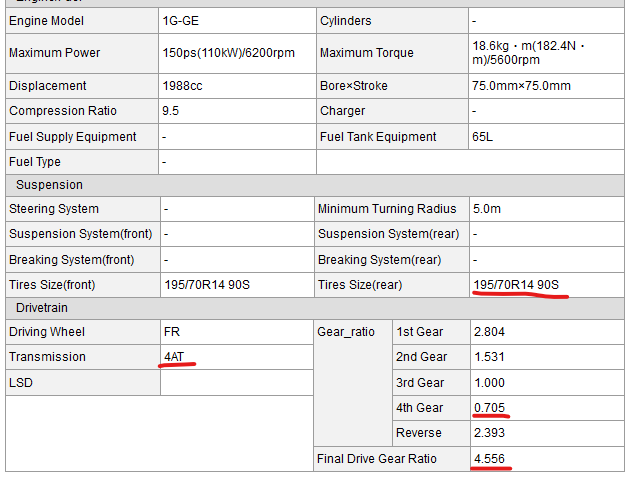Click the Suspension section header
This screenshot has height=481, width=635.
pos(50,185)
